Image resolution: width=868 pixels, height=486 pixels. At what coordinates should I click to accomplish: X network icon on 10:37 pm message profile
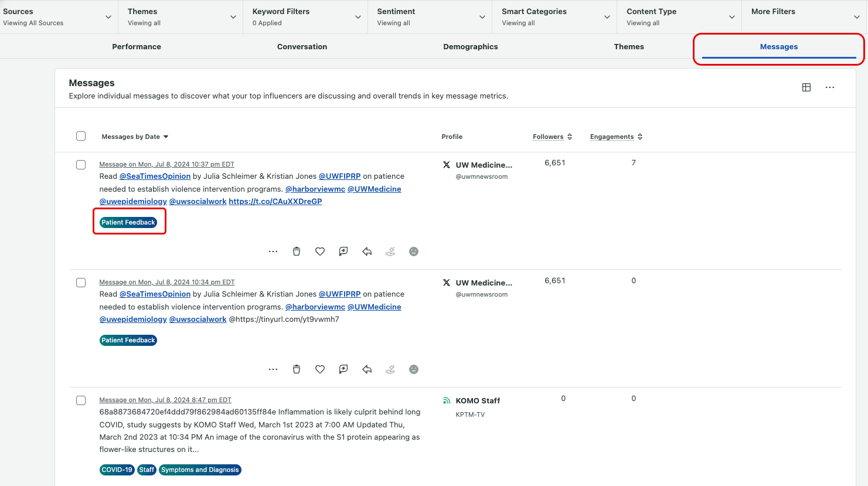[447, 165]
